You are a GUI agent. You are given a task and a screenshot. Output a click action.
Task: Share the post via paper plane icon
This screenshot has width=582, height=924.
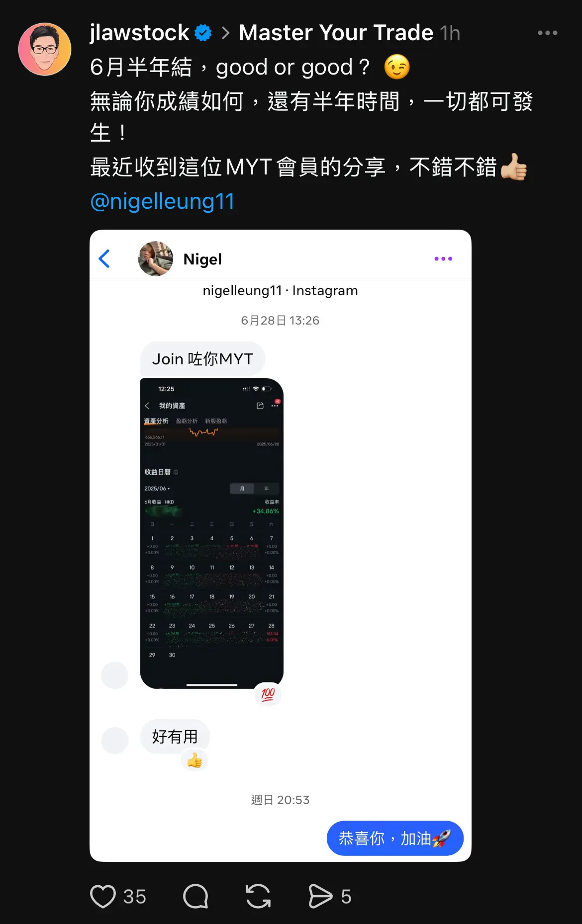point(320,896)
